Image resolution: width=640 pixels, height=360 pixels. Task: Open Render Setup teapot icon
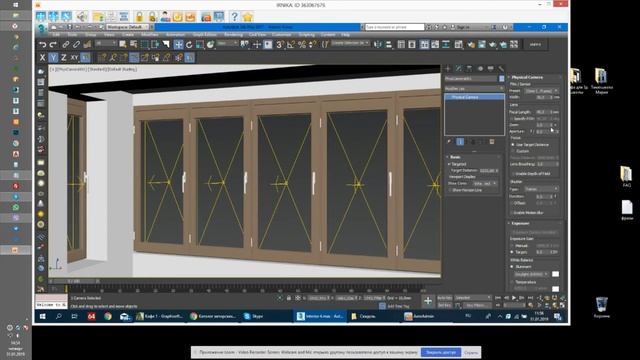pos(471,44)
